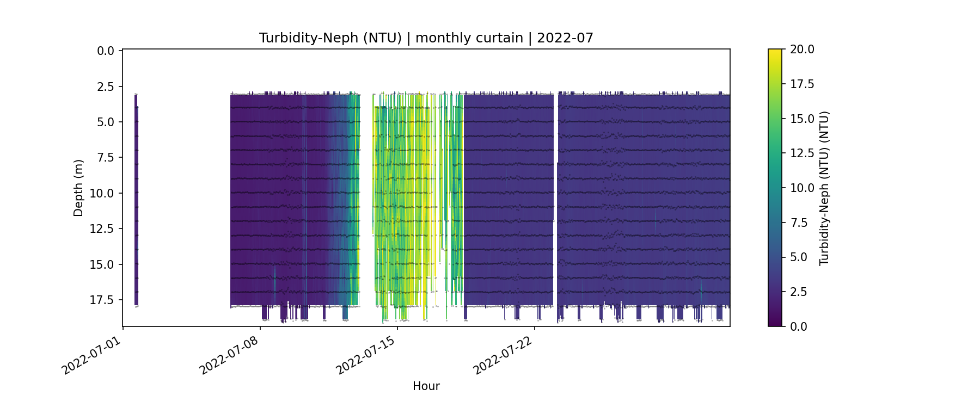980x408 pixels.
Task: Click the 20.0 colorbar tick label
Action: pos(802,50)
